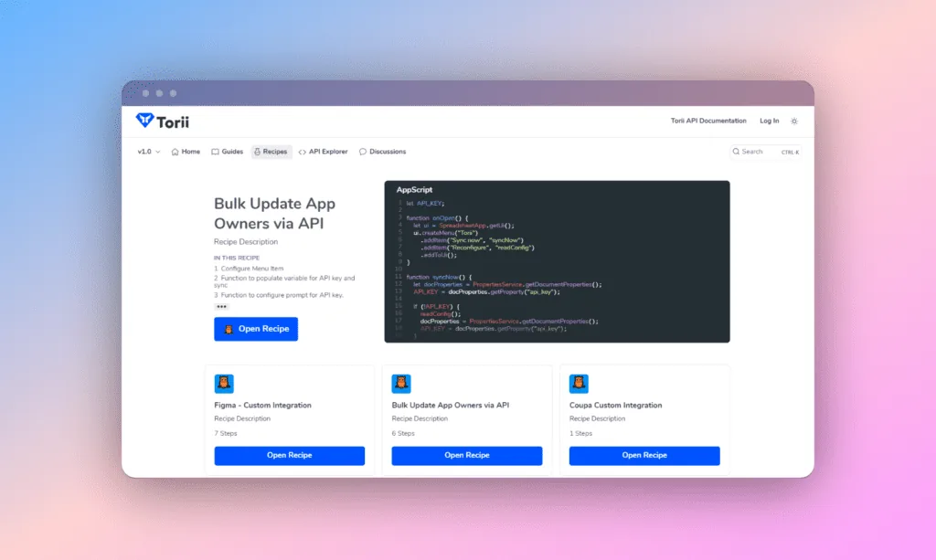Click the AppScript code panel title
Viewport: 936px width, 560px height.
tap(414, 190)
